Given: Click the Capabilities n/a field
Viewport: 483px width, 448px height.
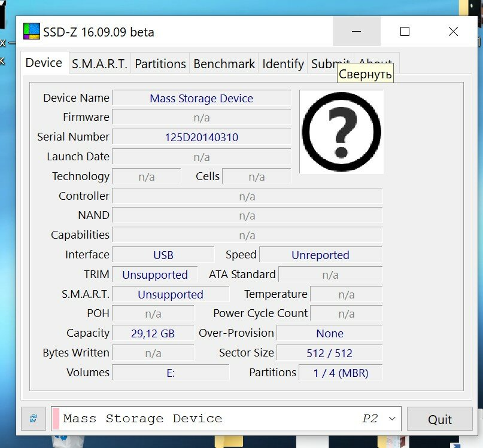Looking at the screenshot, I should click(247, 235).
